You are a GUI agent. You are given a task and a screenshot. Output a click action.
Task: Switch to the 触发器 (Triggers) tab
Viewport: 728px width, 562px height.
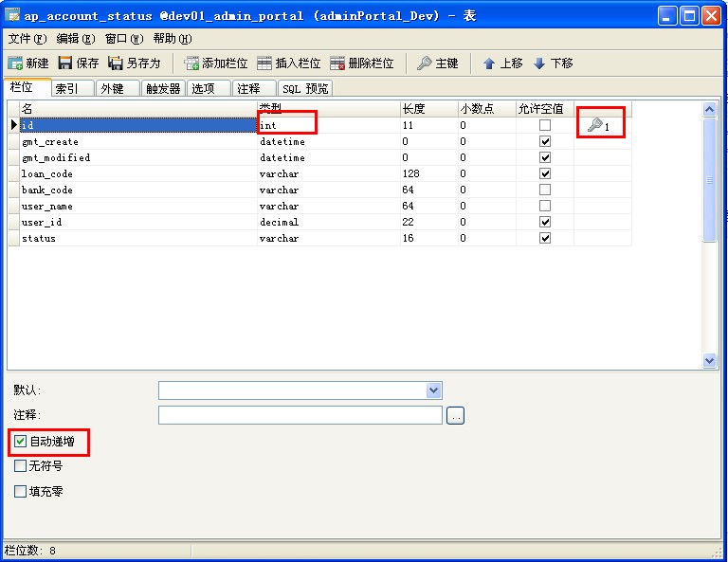163,88
